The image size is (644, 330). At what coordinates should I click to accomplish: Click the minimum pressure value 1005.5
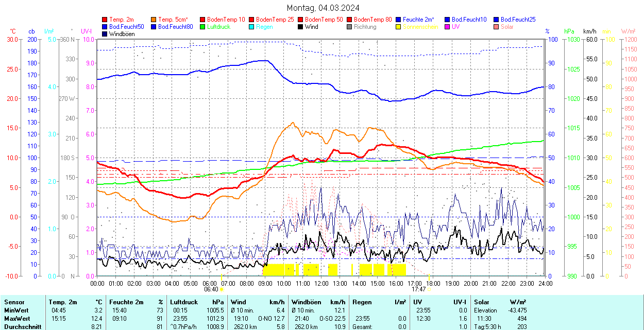coord(215,310)
